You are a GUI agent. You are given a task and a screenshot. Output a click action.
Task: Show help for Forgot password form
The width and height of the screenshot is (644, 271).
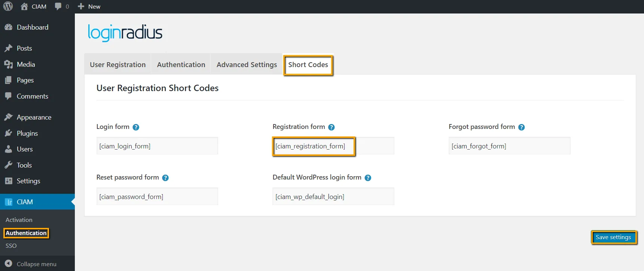pos(521,127)
